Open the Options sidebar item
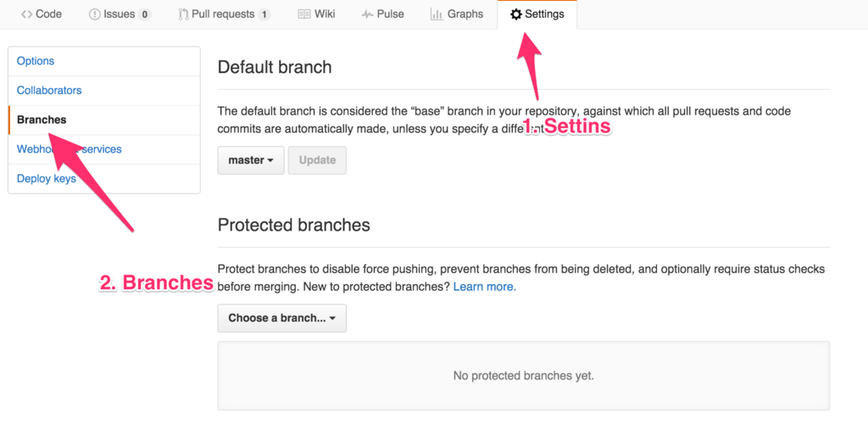 tap(104, 61)
